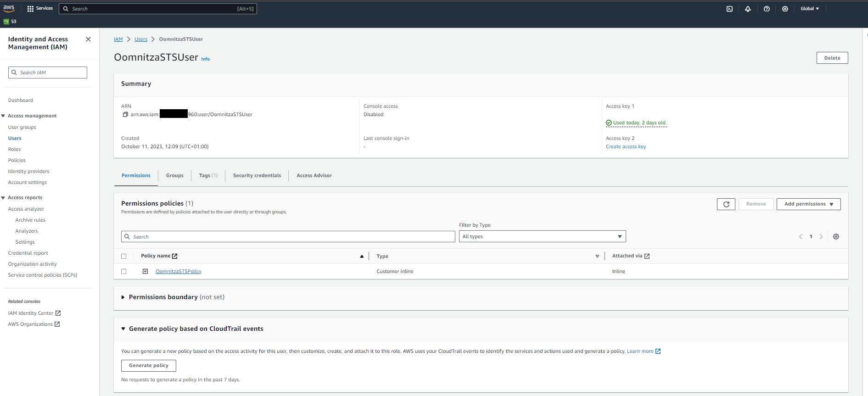
Task: Click the Policy name external link icon
Action: [x=174, y=256]
